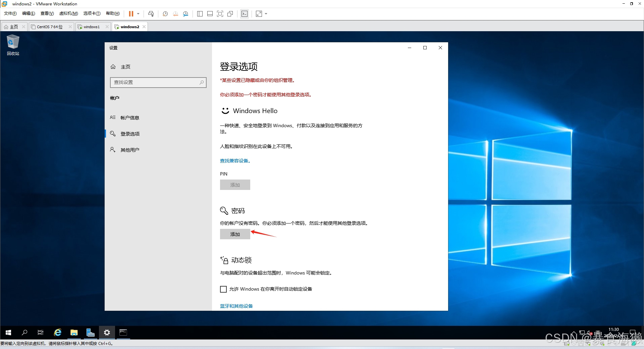Click the search magnifier in 查找设置 box
The width and height of the screenshot is (644, 349).
(202, 82)
